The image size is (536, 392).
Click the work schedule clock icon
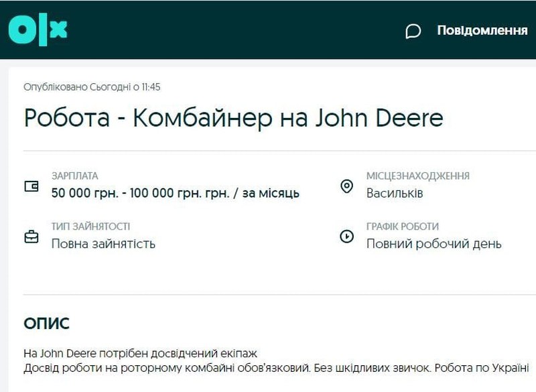point(346,236)
